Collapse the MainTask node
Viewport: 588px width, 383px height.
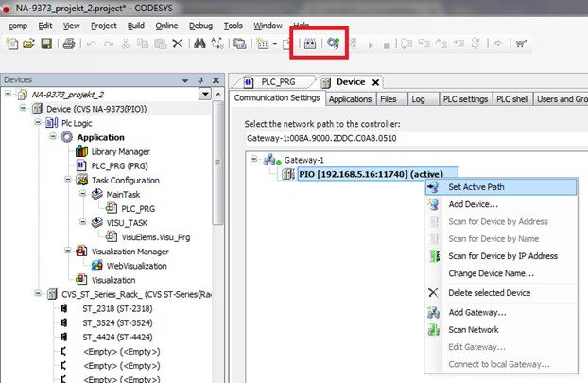pos(83,194)
